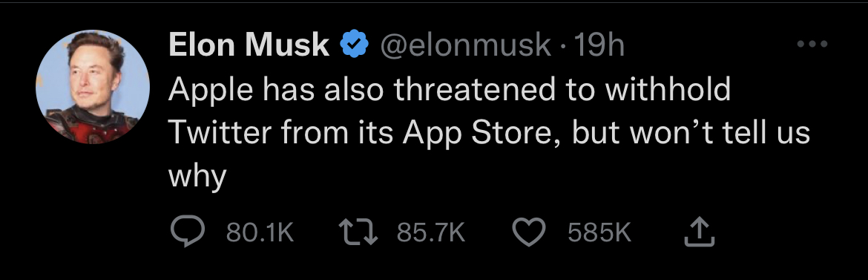Image resolution: width=868 pixels, height=280 pixels.
Task: Click the 80.1K replies count
Action: pos(260,233)
